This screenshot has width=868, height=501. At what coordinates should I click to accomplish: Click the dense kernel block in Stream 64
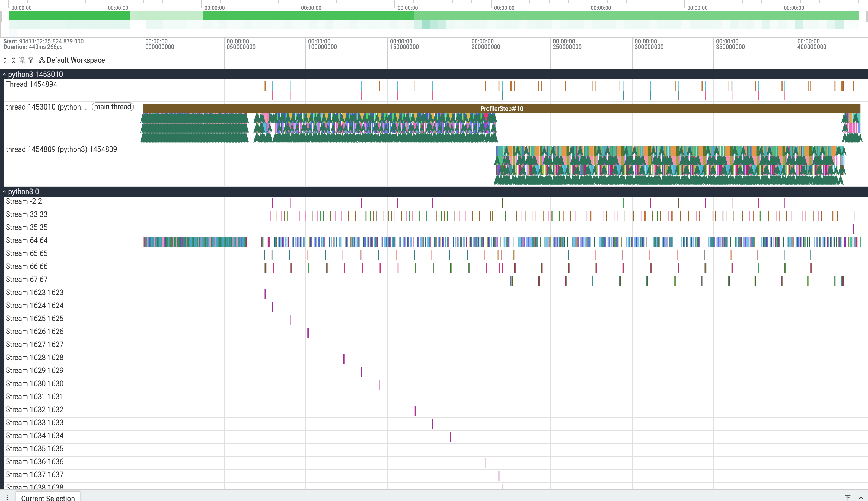[x=195, y=242]
